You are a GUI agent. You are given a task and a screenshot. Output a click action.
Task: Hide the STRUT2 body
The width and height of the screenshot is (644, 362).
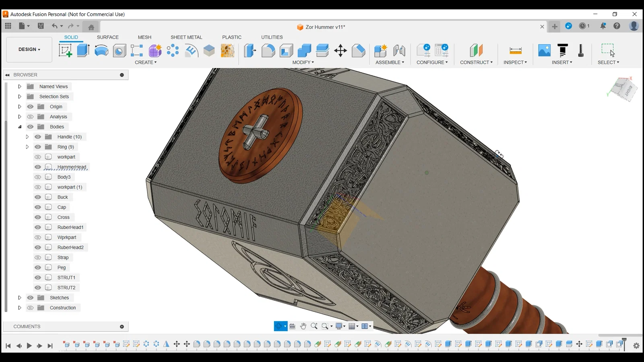click(x=38, y=288)
